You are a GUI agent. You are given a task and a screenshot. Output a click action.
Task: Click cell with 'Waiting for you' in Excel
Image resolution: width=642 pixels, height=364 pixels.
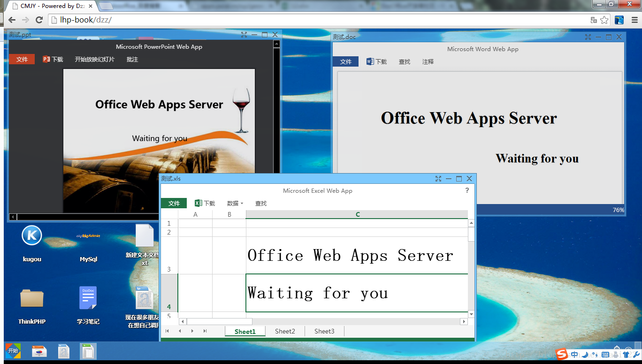357,293
